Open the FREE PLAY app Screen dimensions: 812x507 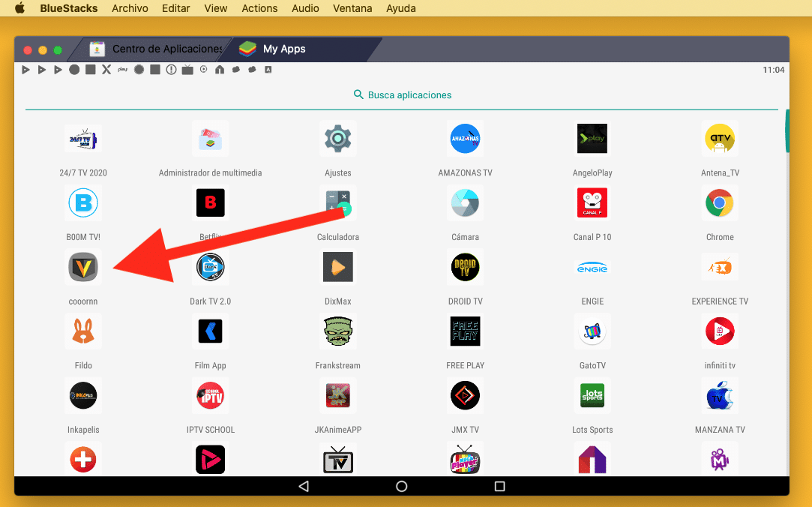click(x=465, y=331)
